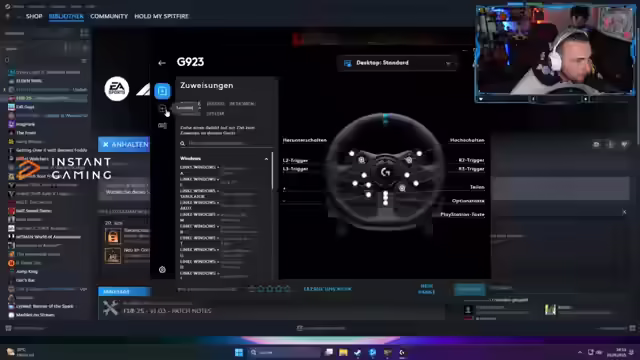Screen dimensions: 640x360
Task: Click the Steam library search icon
Action: click(x=7, y=60)
